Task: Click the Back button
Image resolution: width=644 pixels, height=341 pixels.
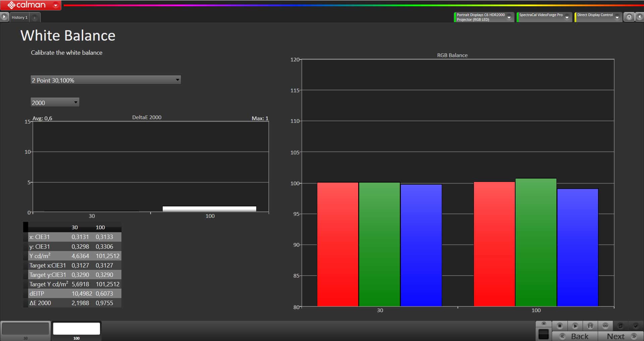Action: (x=575, y=336)
